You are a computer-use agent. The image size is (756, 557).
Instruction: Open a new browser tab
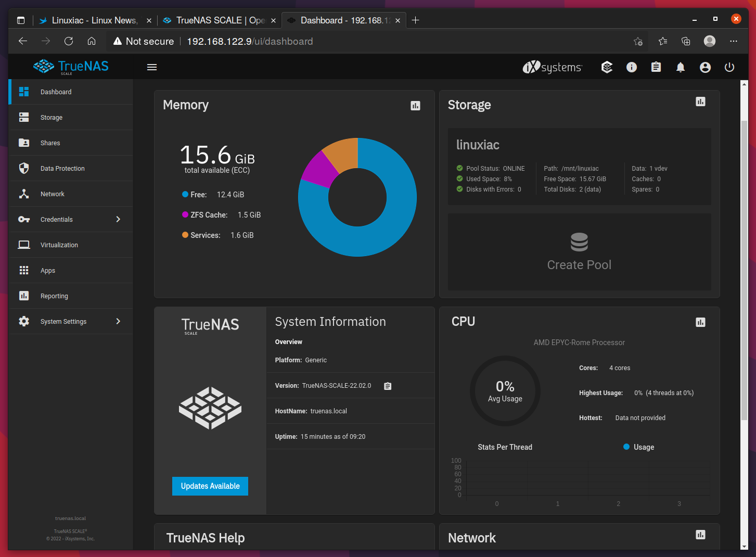[x=415, y=20]
